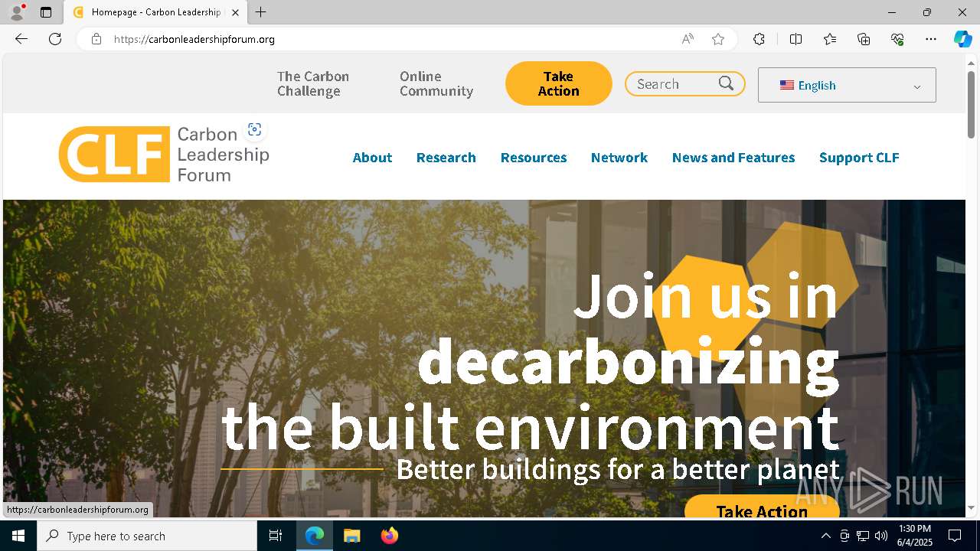Screen dimensions: 980x551
Task: Add this page to favorites
Action: (718, 39)
